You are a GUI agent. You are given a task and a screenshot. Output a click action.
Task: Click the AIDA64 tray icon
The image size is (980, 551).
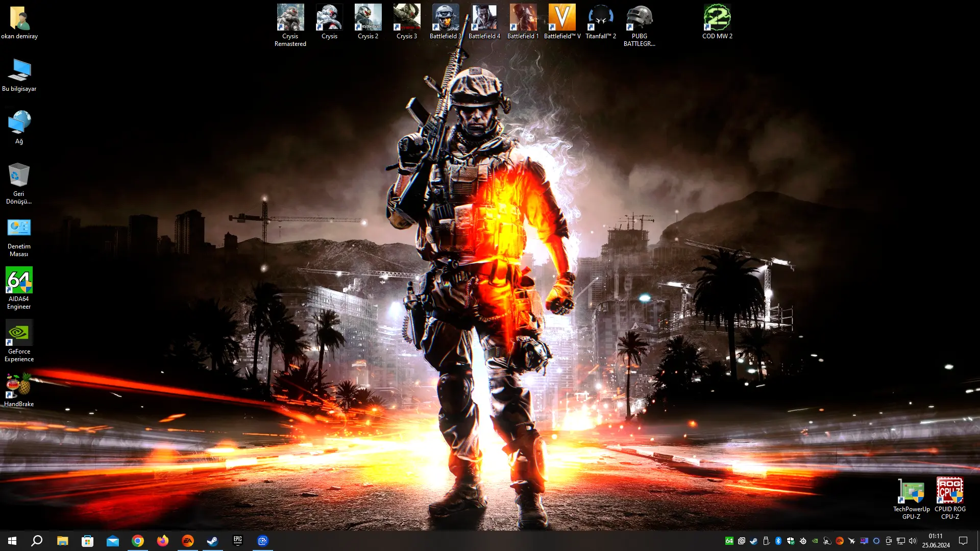[x=729, y=541]
